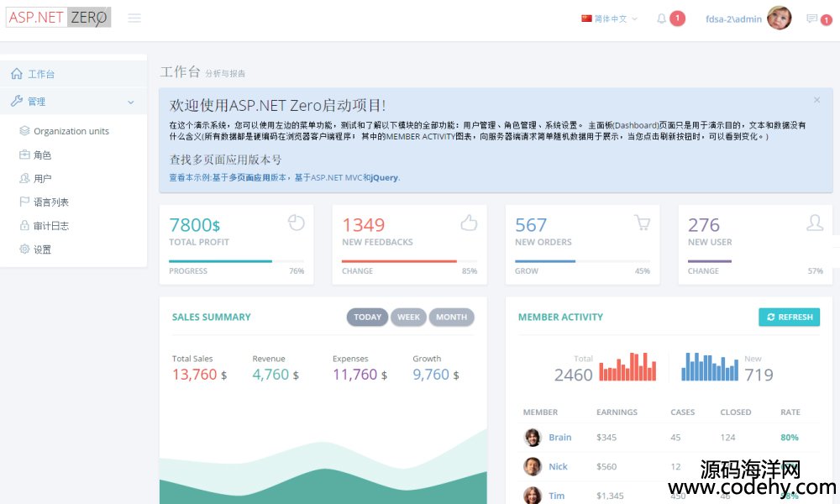Open the chat messages icon
The height and width of the screenshot is (504, 840).
811,18
